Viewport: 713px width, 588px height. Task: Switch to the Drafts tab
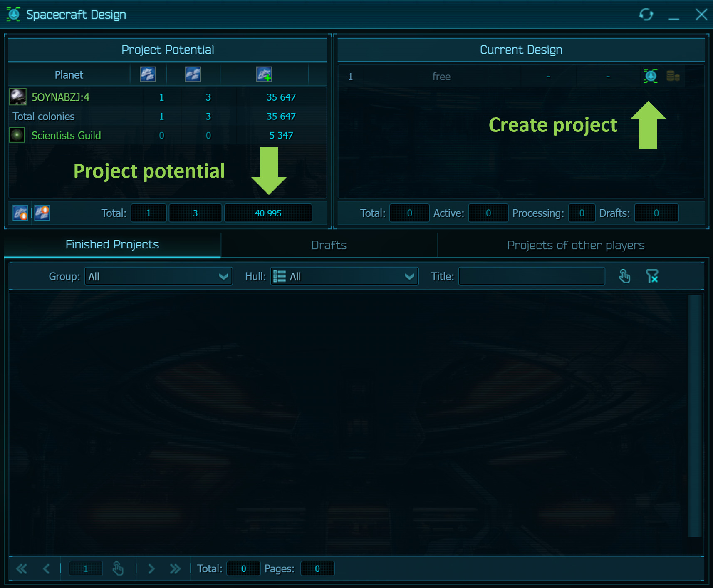click(329, 245)
